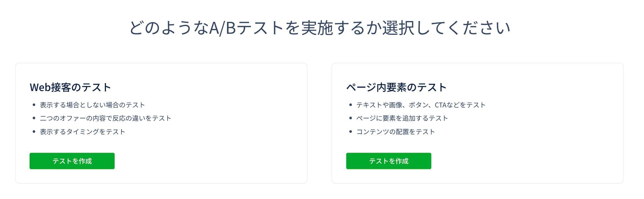Click bullet dot before 表示するタイミングをテスト

click(x=34, y=132)
